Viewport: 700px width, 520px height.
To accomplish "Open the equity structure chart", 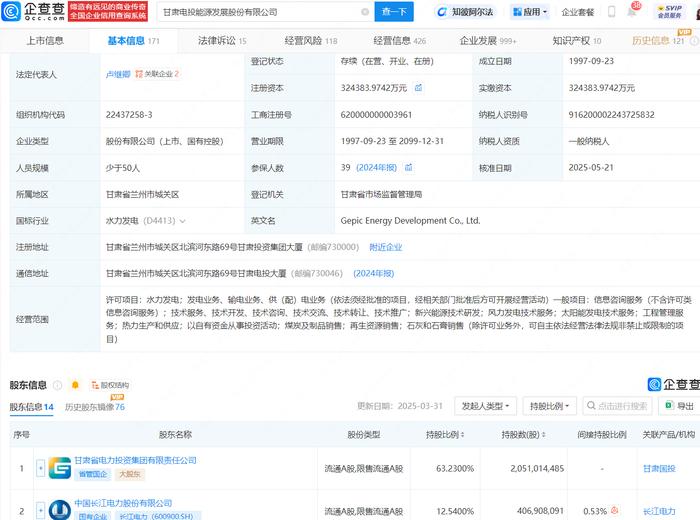I will 110,385.
